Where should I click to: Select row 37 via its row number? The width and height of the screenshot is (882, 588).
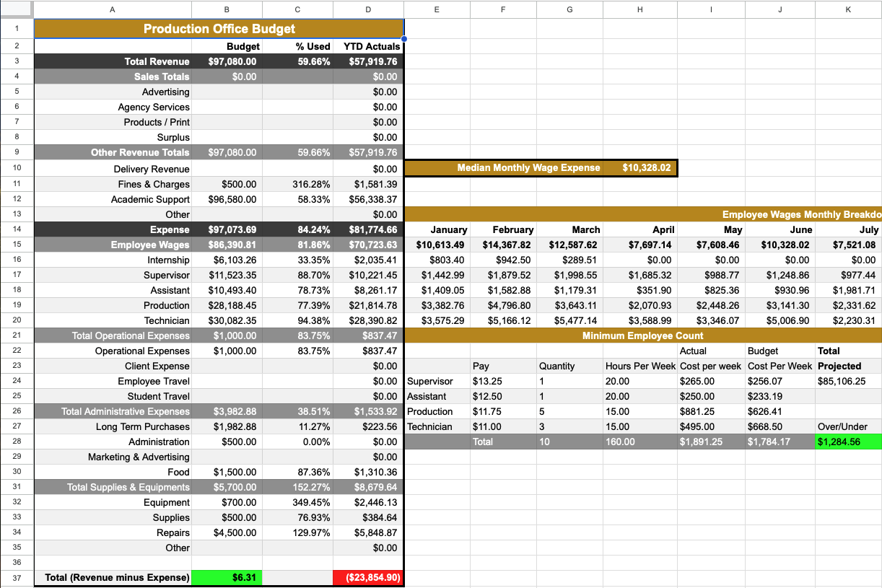pos(16,578)
